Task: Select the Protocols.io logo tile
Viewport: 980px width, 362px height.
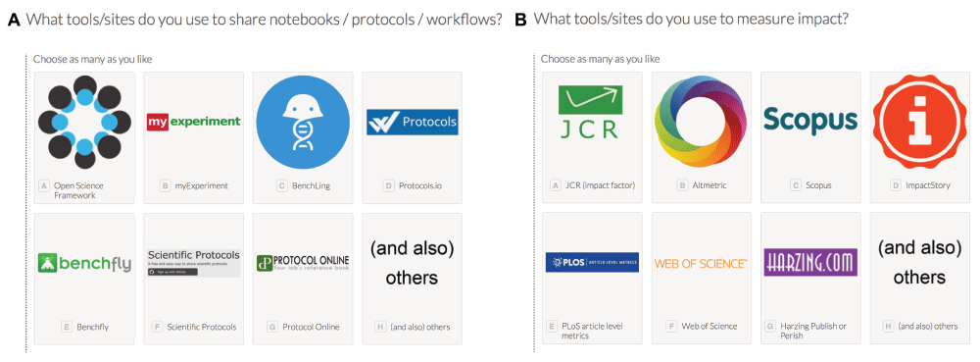Action: (412, 123)
